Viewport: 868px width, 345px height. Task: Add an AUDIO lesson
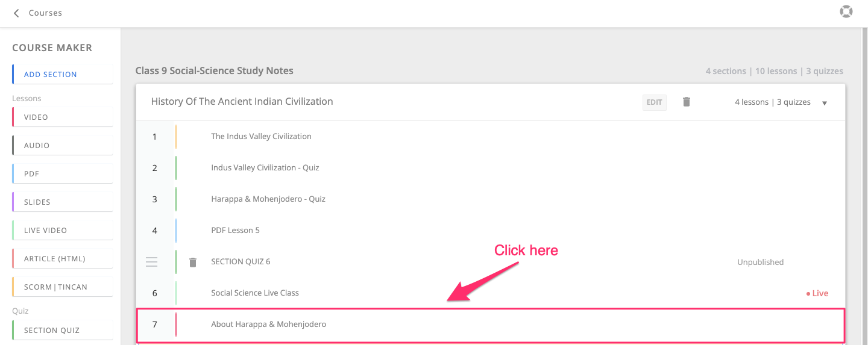tap(63, 146)
